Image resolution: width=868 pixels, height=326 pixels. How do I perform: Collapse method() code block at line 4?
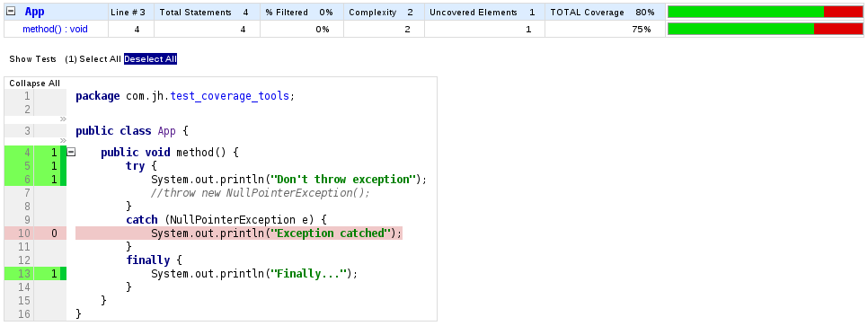coord(71,152)
